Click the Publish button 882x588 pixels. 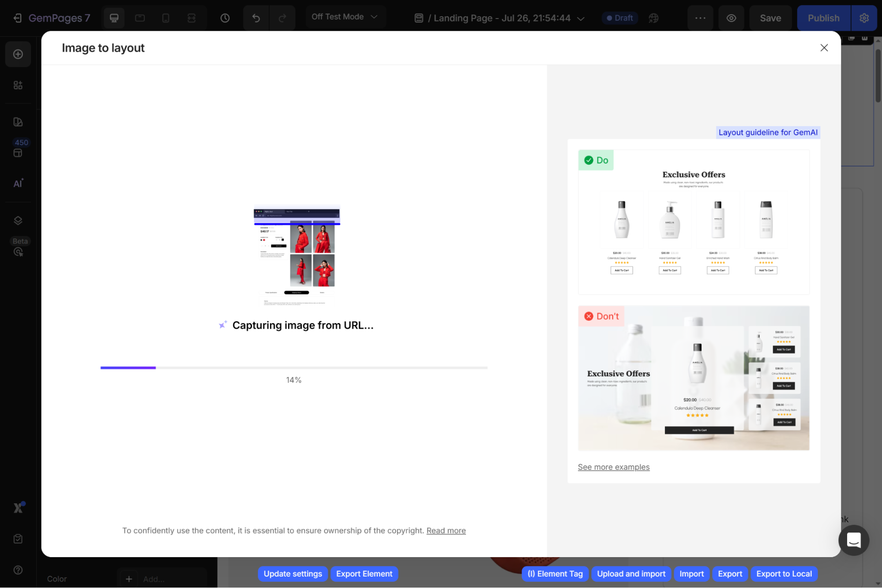(x=823, y=18)
